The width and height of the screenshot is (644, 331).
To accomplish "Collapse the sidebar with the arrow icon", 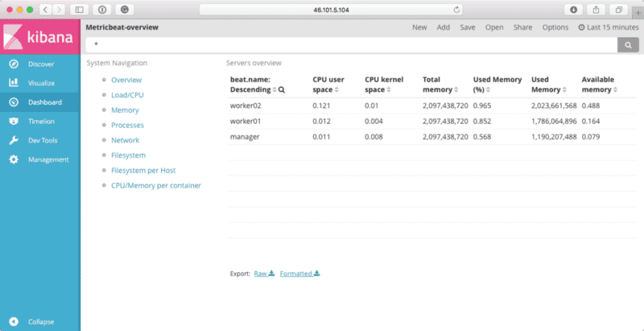I will (13, 321).
